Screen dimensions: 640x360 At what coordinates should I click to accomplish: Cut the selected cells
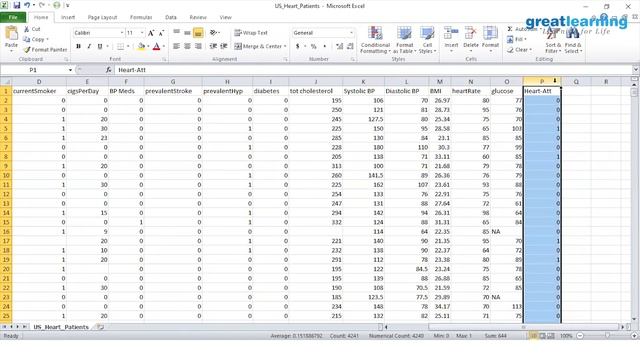pos(32,29)
